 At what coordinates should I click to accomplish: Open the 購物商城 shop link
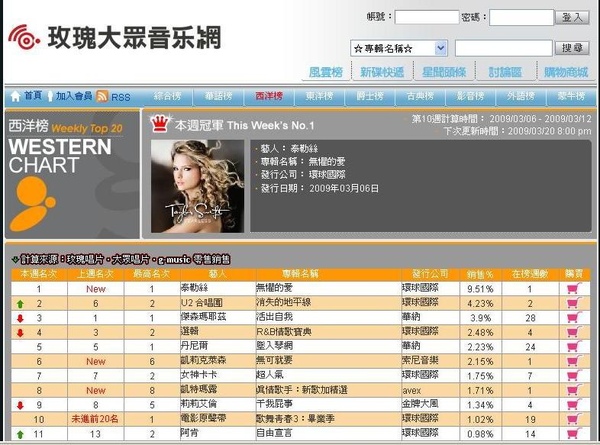tap(566, 72)
